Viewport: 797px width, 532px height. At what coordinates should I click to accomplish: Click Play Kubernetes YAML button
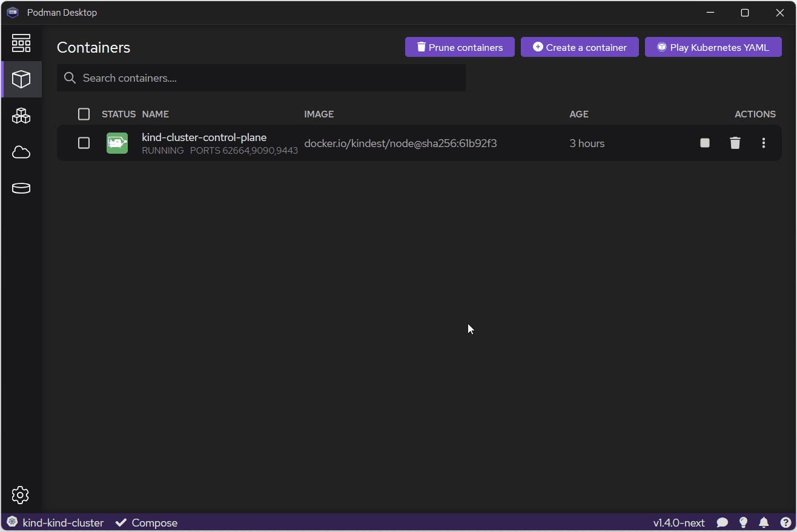713,47
